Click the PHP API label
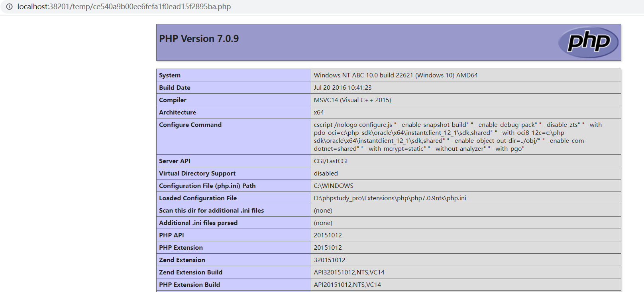 coord(171,235)
